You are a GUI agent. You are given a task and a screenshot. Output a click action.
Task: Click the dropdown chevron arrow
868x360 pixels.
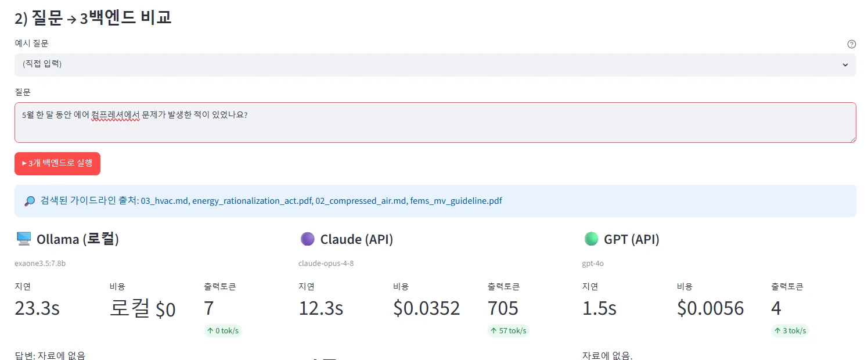(845, 65)
